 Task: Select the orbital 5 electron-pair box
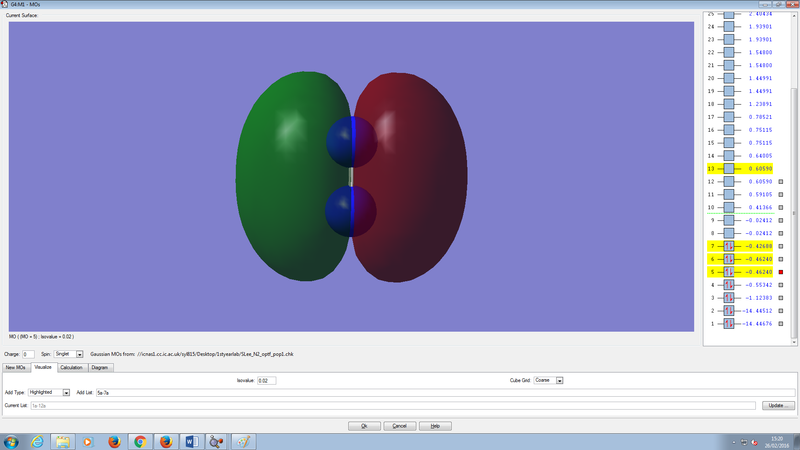click(x=728, y=271)
